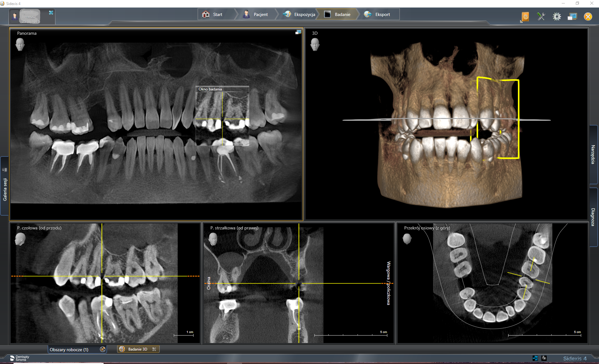Viewport: 599px width, 364px height.
Task: Click the blue network status icon
Action: pyautogui.click(x=535, y=358)
